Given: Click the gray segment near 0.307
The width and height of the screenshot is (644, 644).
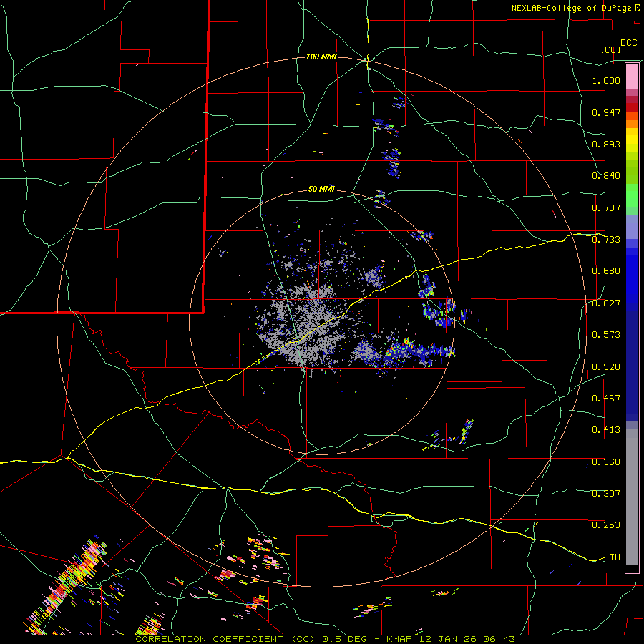Looking at the screenshot, I should pos(632,497).
